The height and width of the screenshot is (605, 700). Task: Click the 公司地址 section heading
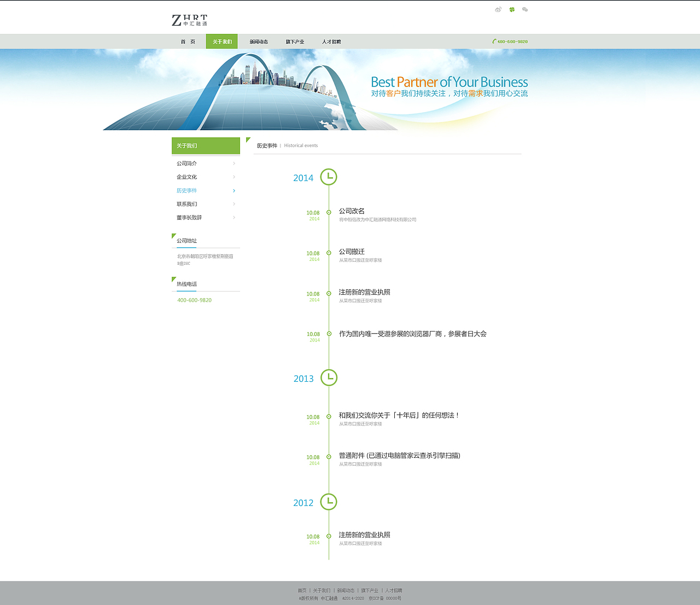[186, 241]
